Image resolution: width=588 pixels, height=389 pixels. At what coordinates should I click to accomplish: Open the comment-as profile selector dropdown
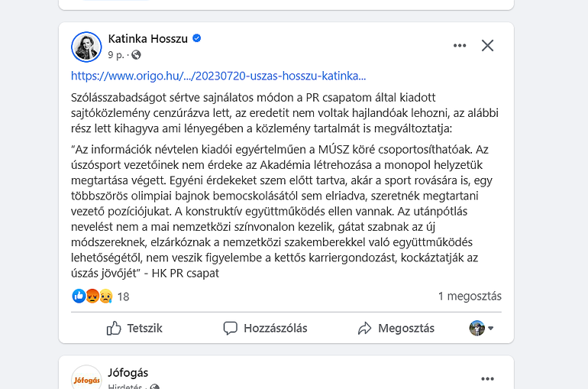[x=481, y=328]
